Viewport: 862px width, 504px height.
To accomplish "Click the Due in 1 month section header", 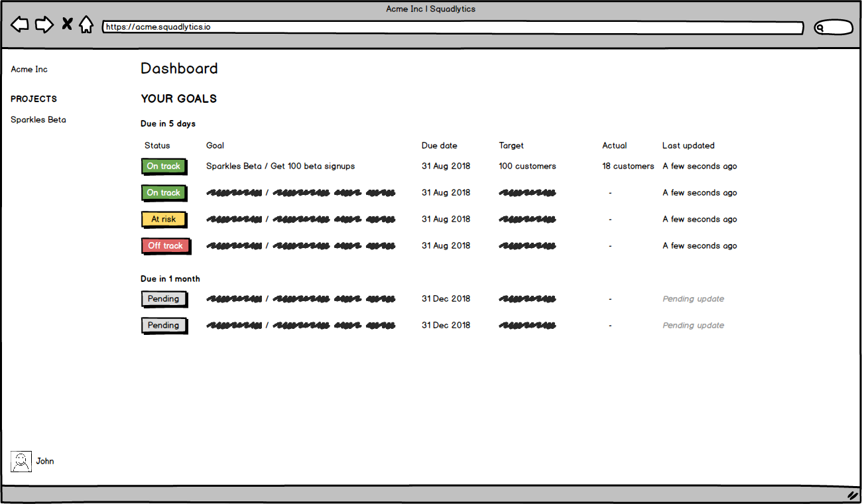I will click(170, 279).
